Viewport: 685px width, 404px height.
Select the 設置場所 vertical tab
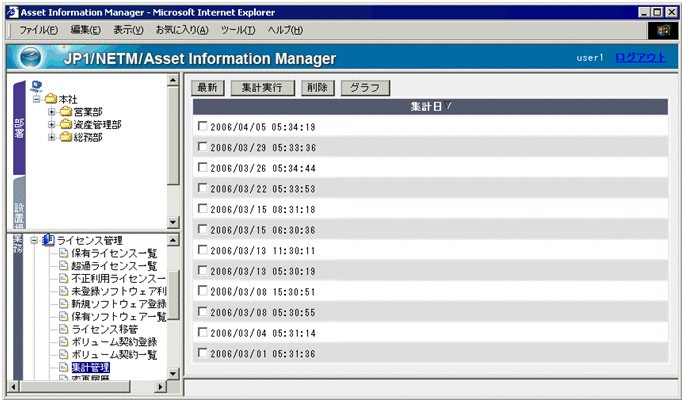coord(19,203)
